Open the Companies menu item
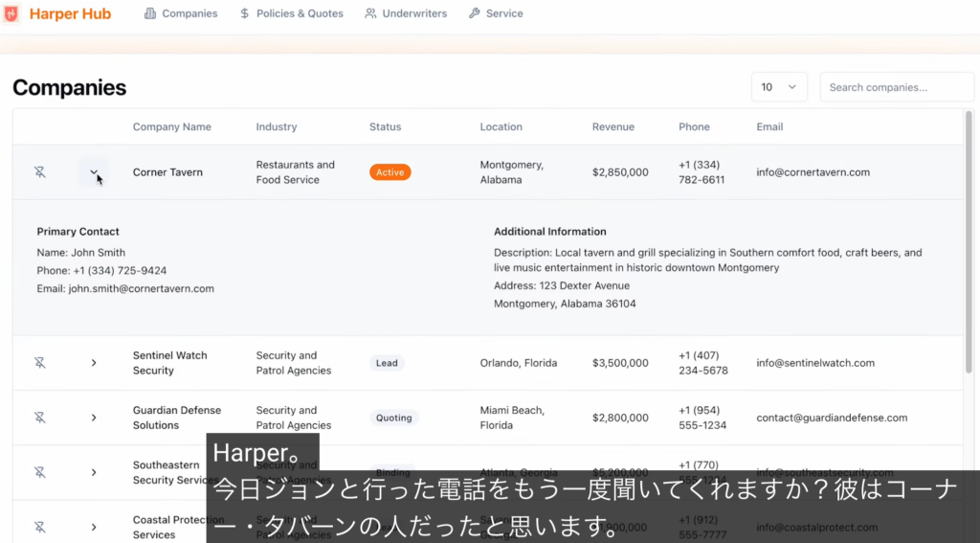The image size is (980, 543). 181,13
